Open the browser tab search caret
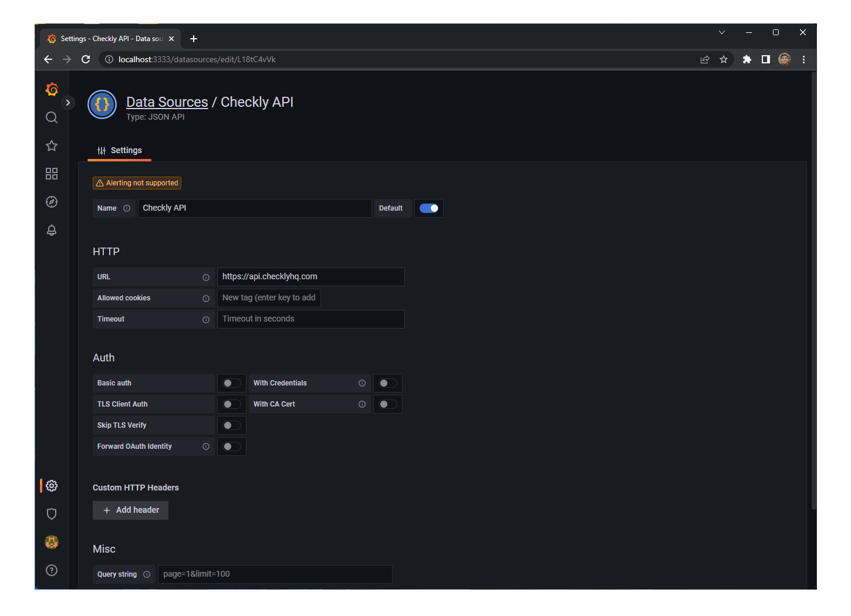This screenshot has height=616, width=851. tap(721, 32)
